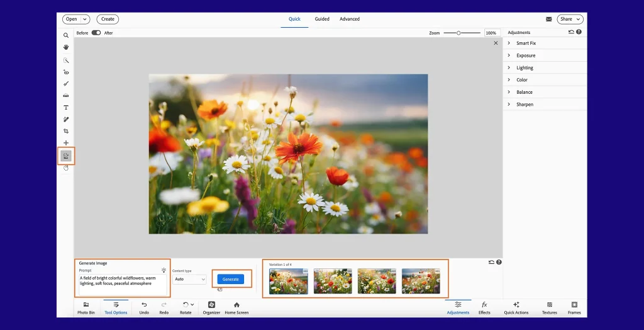644x330 pixels.
Task: Close the image with the X
Action: click(496, 43)
